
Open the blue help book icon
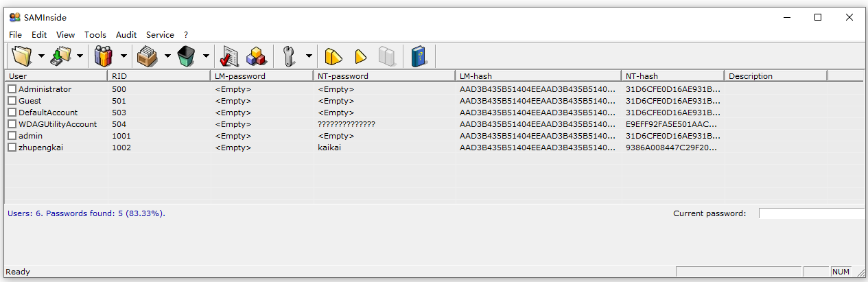[x=419, y=56]
